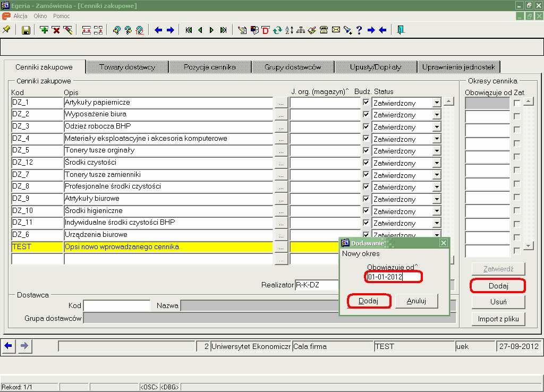Click status bar forward arrow
Viewport: 544px width, 392px height.
pyautogui.click(x=24, y=345)
